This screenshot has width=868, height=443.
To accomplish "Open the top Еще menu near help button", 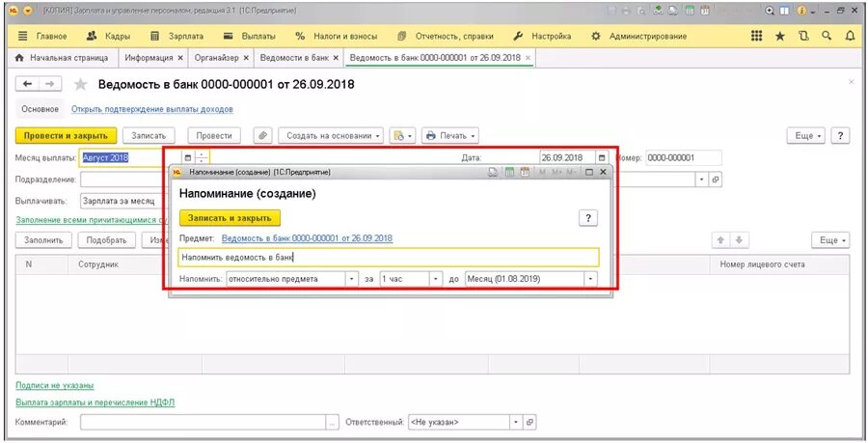I will coord(806,136).
